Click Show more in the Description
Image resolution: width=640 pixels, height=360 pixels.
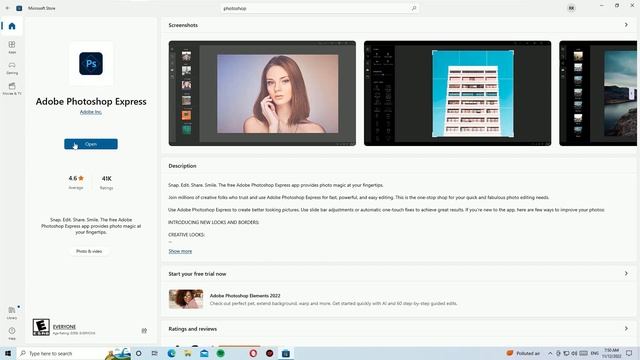[x=180, y=251]
